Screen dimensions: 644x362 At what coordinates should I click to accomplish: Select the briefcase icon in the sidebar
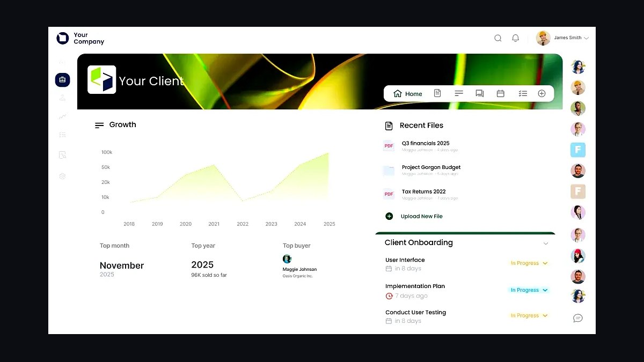click(62, 80)
